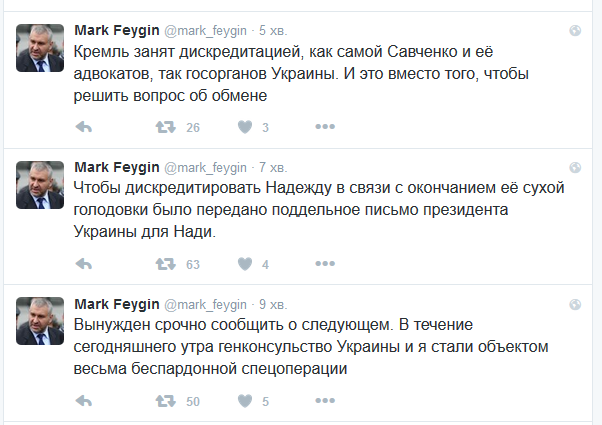Like the tweet with 5 likes
The image size is (602, 425).
pyautogui.click(x=245, y=401)
